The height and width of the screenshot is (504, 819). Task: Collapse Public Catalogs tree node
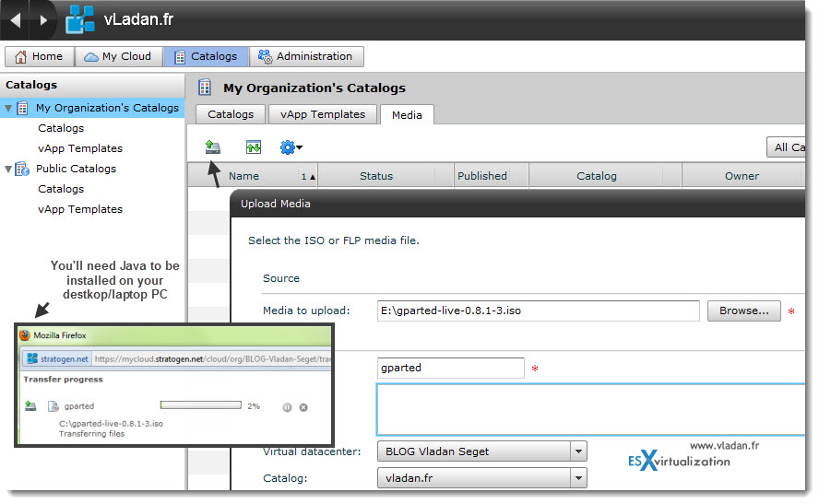(x=8, y=169)
